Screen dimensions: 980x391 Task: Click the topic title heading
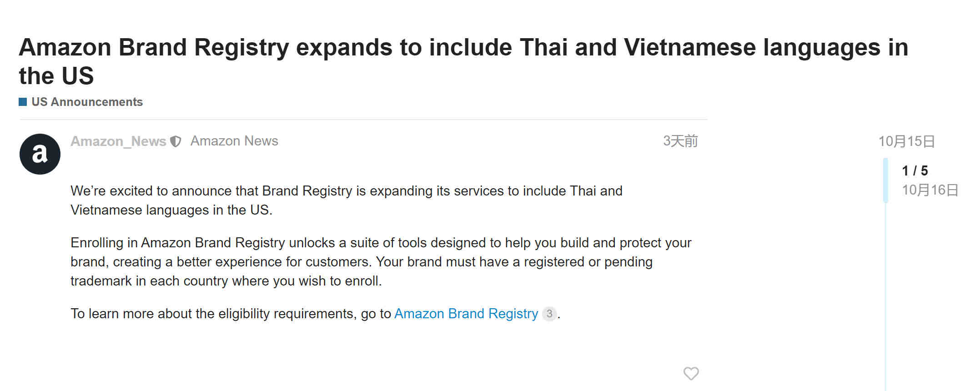[463, 61]
